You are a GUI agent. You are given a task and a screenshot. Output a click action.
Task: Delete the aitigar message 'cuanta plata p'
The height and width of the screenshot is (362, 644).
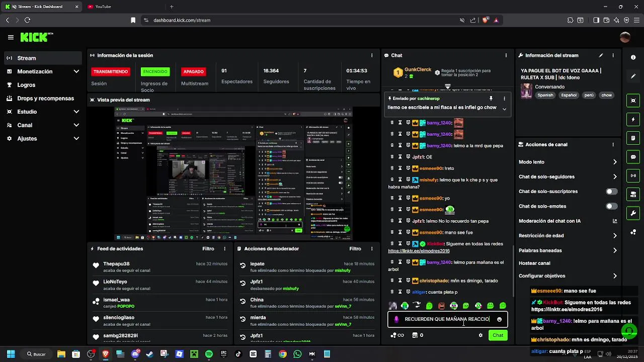point(392,292)
